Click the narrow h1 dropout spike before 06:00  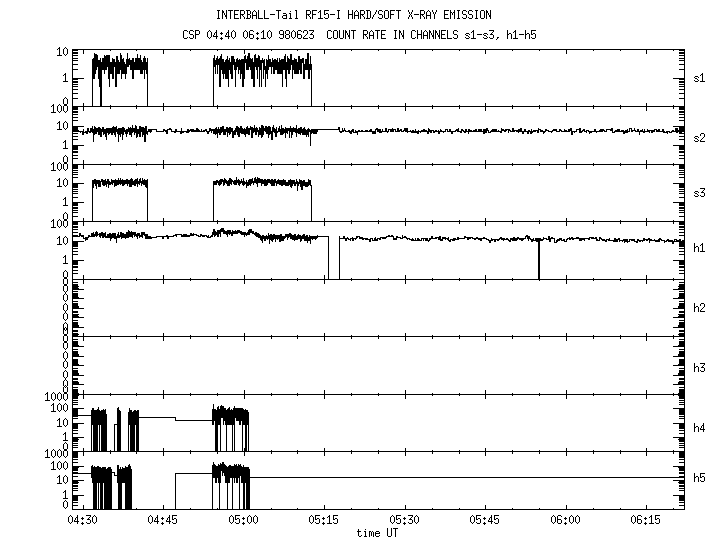tap(539, 260)
